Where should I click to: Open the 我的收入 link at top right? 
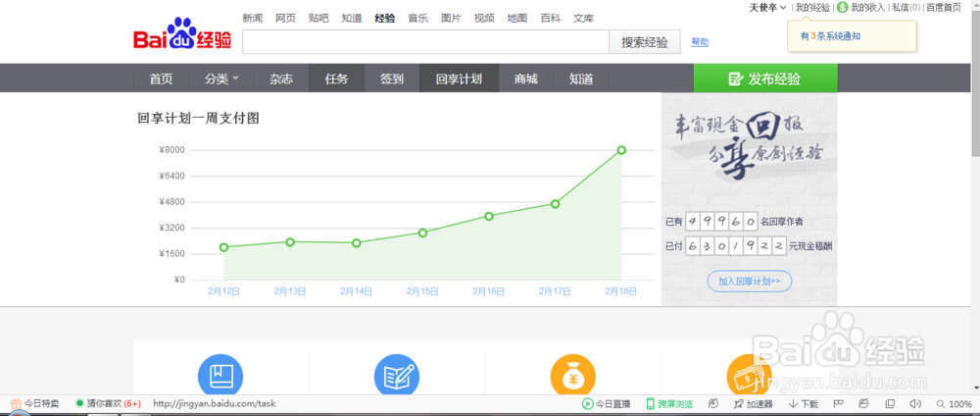click(x=867, y=8)
